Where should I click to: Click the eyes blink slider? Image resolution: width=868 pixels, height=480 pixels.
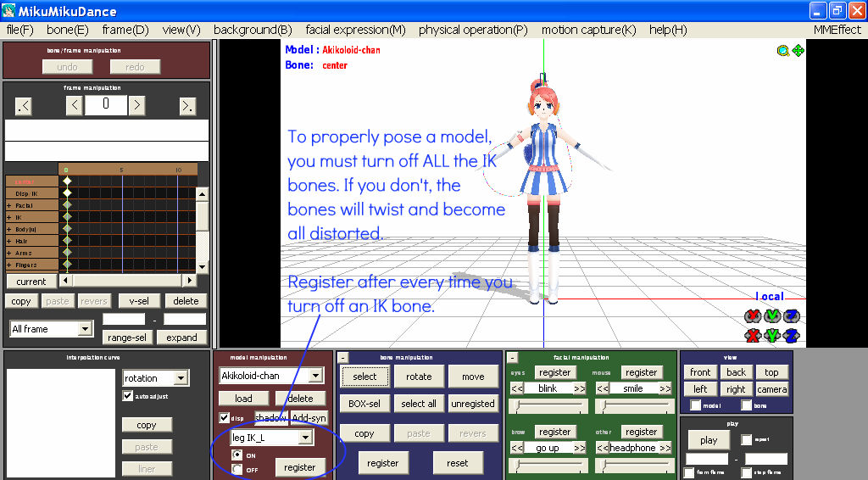point(548,406)
